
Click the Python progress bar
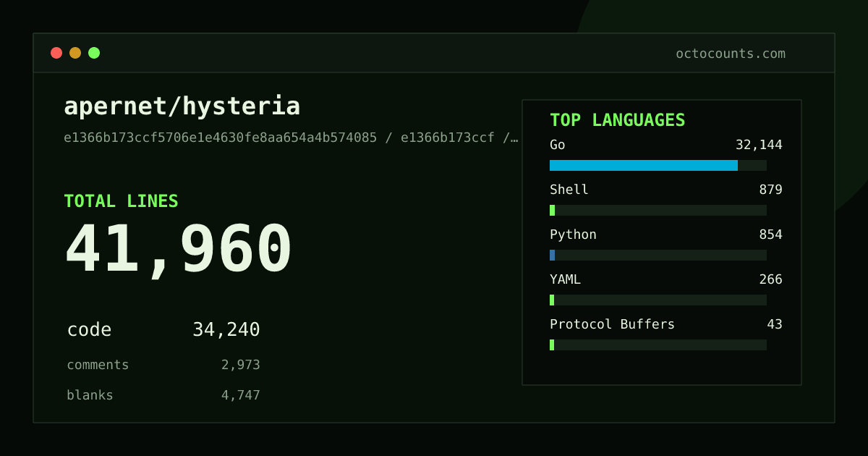658,255
